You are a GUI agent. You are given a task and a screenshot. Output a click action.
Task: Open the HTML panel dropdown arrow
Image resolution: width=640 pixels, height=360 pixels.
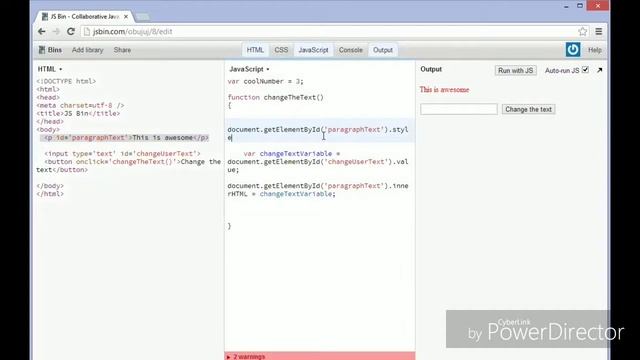coord(60,69)
